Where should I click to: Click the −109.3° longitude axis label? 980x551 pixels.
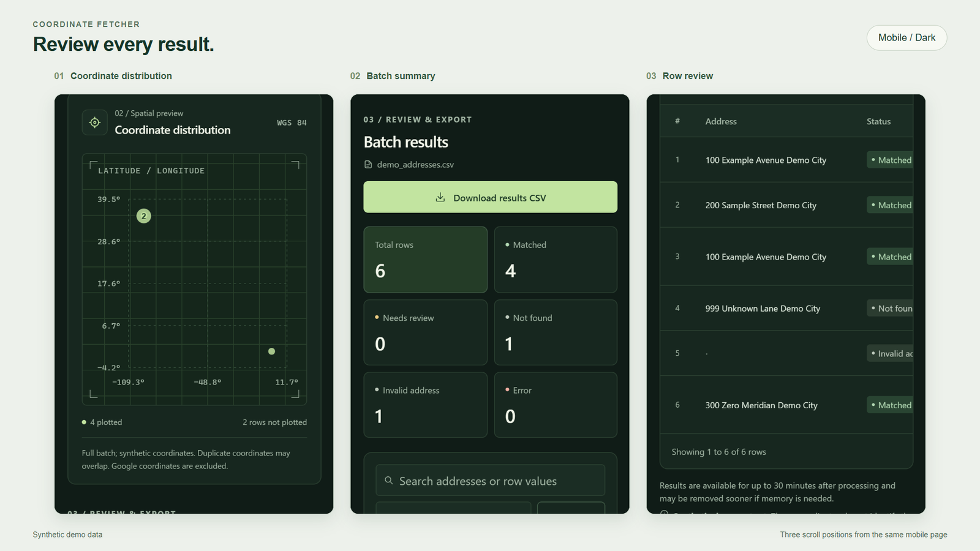(x=129, y=382)
